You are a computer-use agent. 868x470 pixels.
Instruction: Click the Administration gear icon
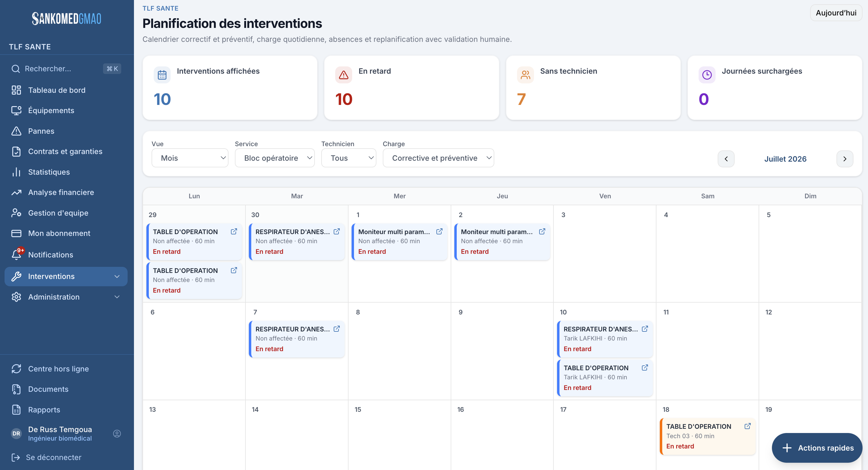(16, 297)
